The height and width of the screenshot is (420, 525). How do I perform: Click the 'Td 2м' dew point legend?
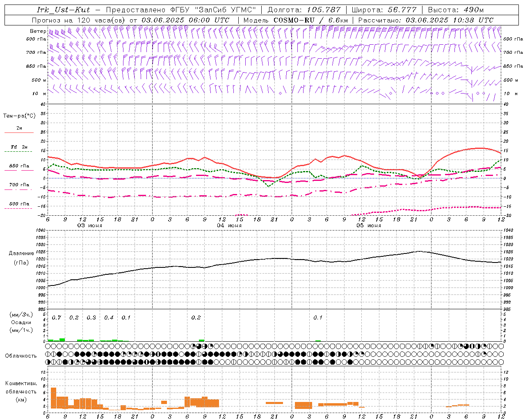19,147
